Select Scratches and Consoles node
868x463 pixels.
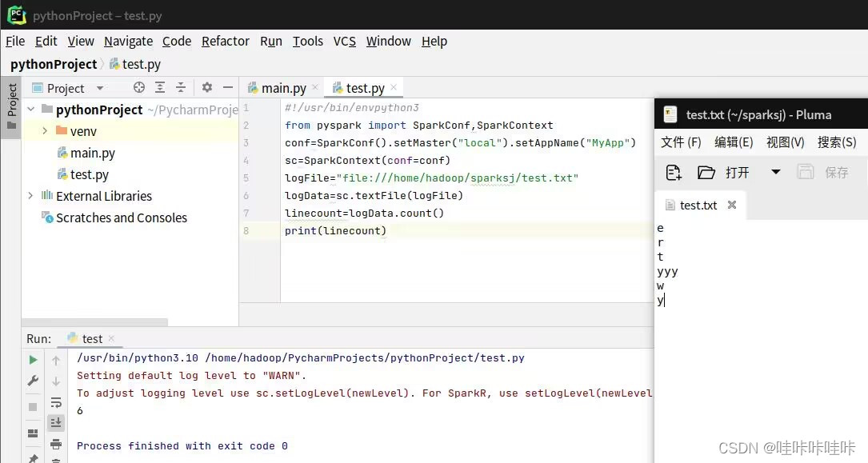pos(114,218)
